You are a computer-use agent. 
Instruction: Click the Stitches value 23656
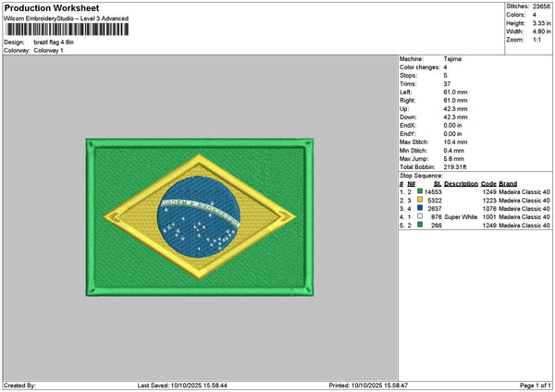[541, 6]
